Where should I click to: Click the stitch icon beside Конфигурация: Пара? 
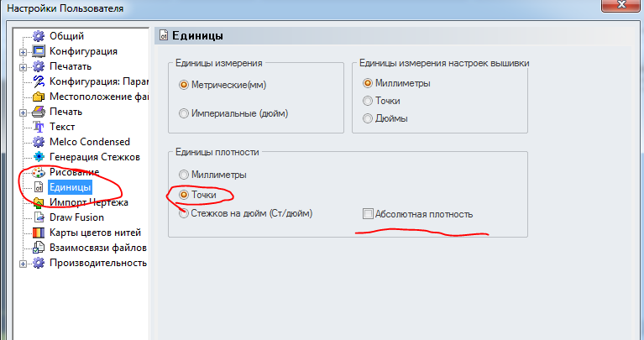(x=39, y=81)
